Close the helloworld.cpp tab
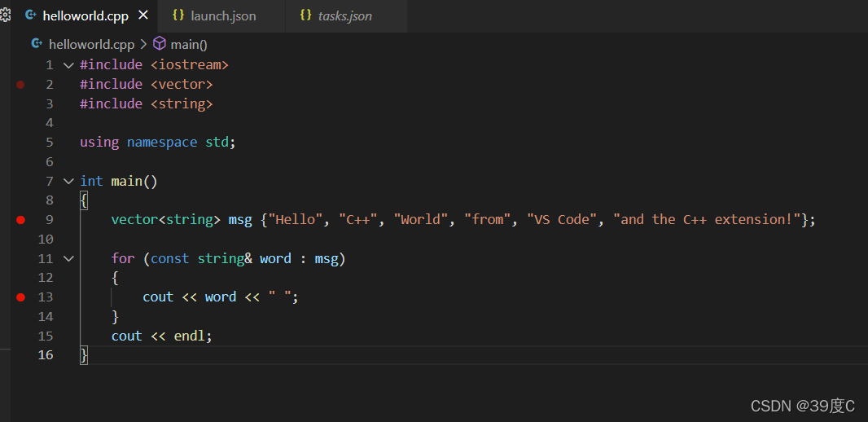The width and height of the screenshot is (868, 422). click(143, 15)
